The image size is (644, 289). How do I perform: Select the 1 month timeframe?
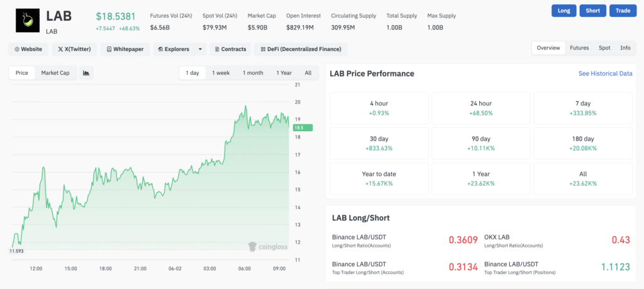coord(253,73)
